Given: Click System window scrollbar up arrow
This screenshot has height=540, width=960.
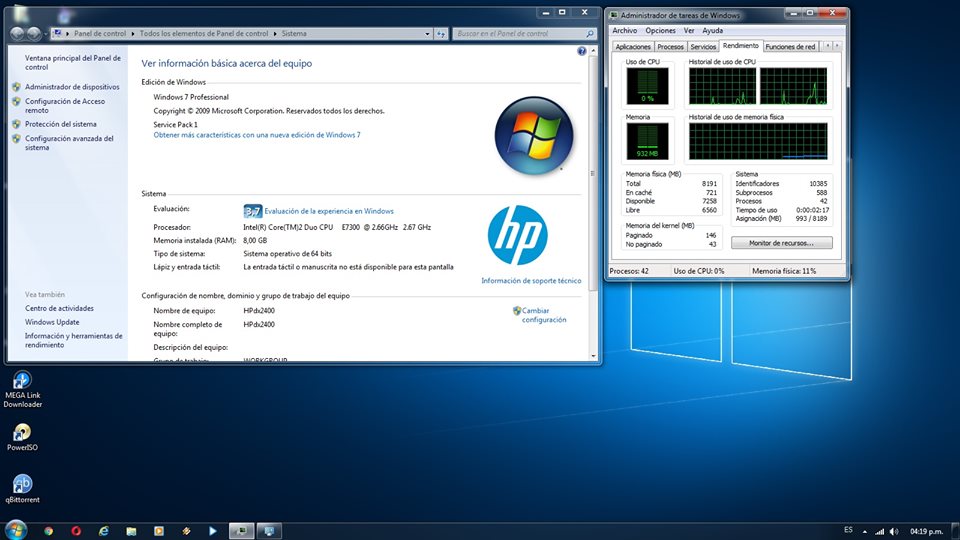Looking at the screenshot, I should 593,51.
